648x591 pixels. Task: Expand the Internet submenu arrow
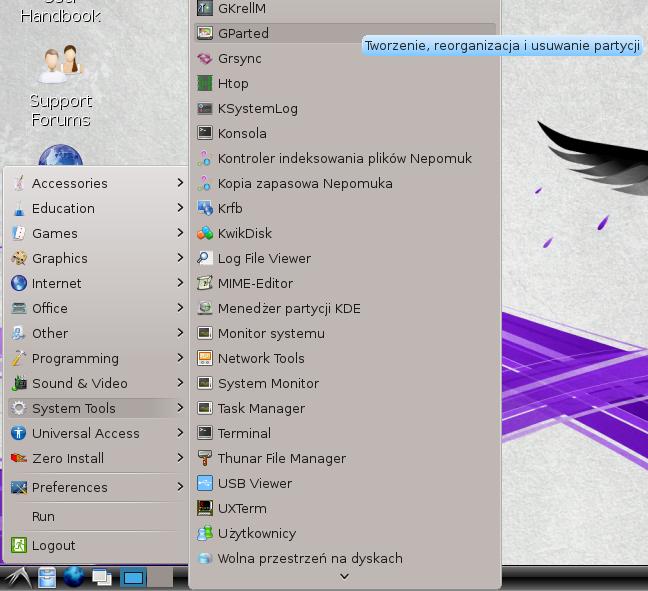click(x=180, y=283)
